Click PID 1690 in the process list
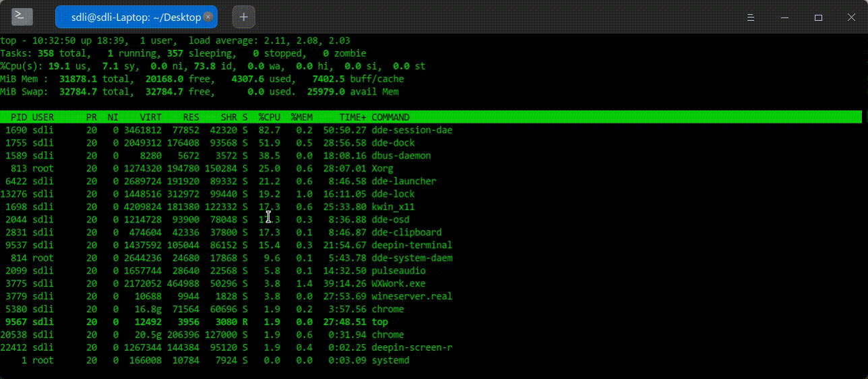 16,130
